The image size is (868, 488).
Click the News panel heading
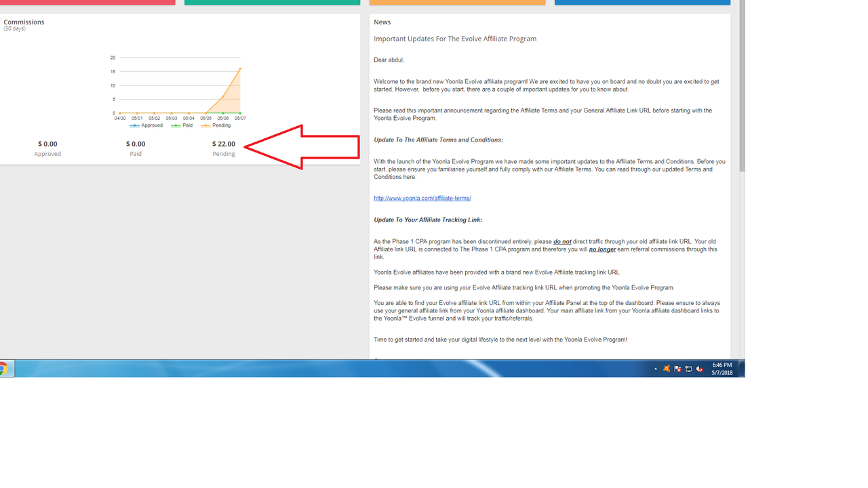[x=382, y=22]
